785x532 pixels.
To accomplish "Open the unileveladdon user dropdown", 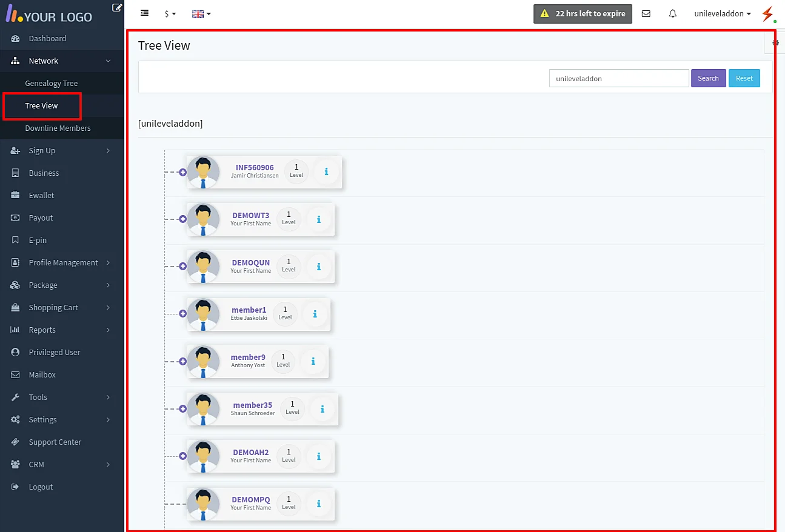I will pos(723,13).
